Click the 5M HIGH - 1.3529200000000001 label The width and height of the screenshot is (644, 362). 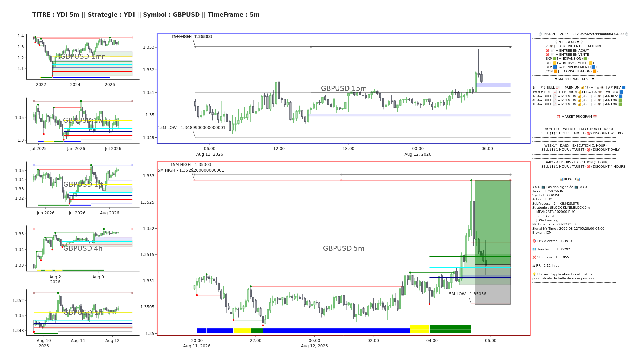[191, 170]
